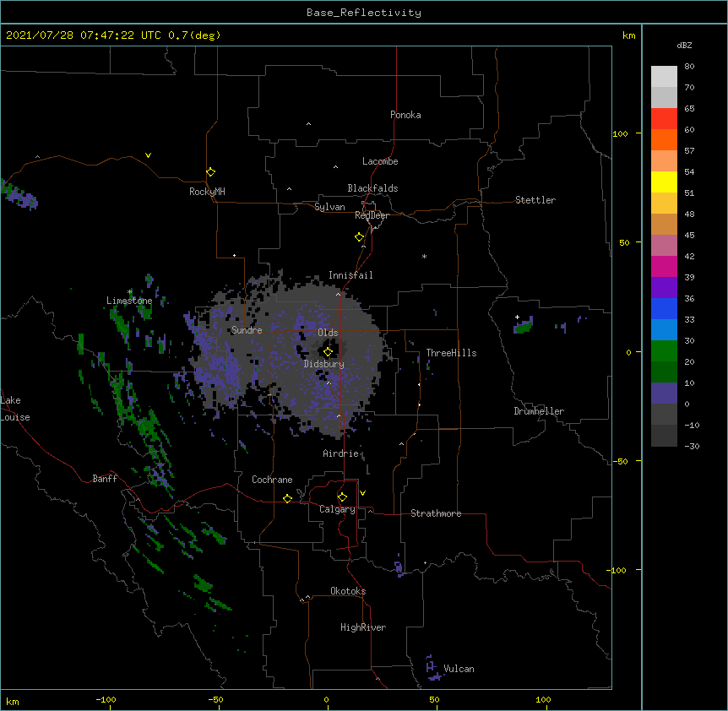Click the Olds town label

pyautogui.click(x=328, y=333)
